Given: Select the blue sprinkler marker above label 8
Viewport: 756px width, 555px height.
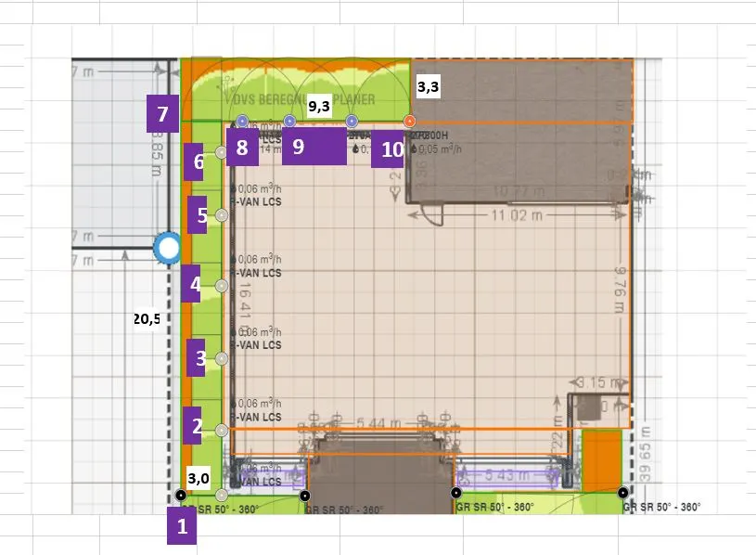Looking at the screenshot, I should coord(242,121).
